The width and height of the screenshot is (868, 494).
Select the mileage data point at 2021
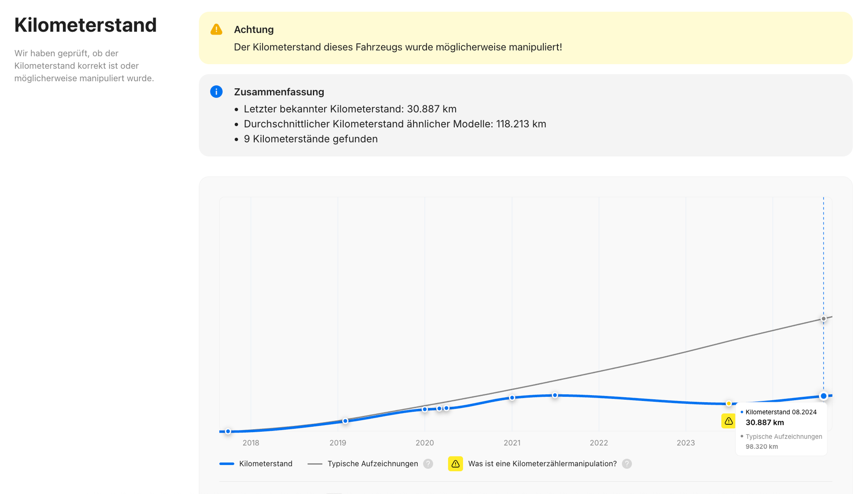point(512,398)
